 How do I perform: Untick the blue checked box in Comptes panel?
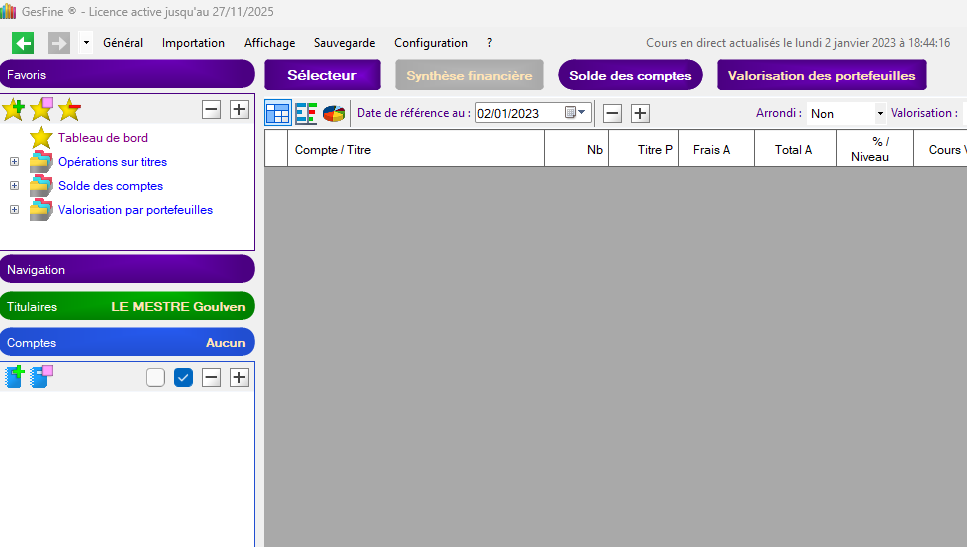(x=183, y=377)
